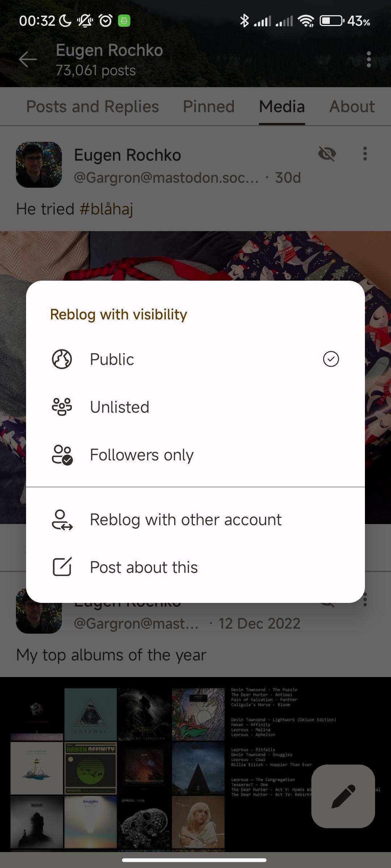Viewport: 391px width, 868px height.
Task: Toggle the hidden media eye icon
Action: [327, 154]
